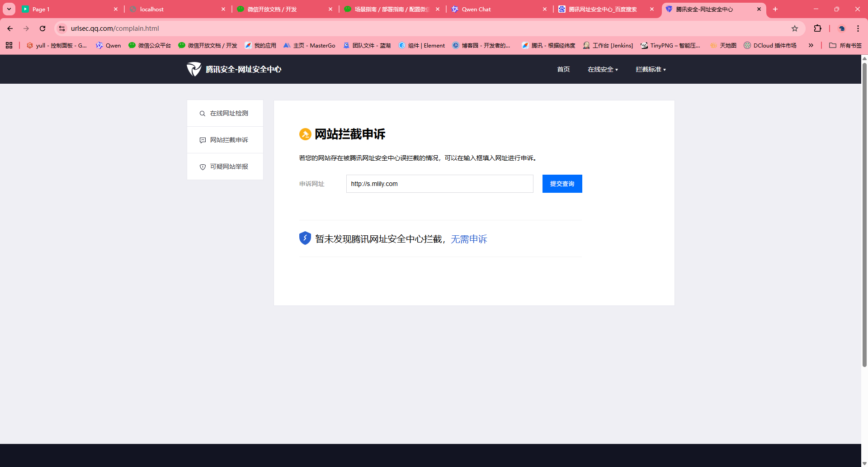Click the address bar URL

(115, 29)
